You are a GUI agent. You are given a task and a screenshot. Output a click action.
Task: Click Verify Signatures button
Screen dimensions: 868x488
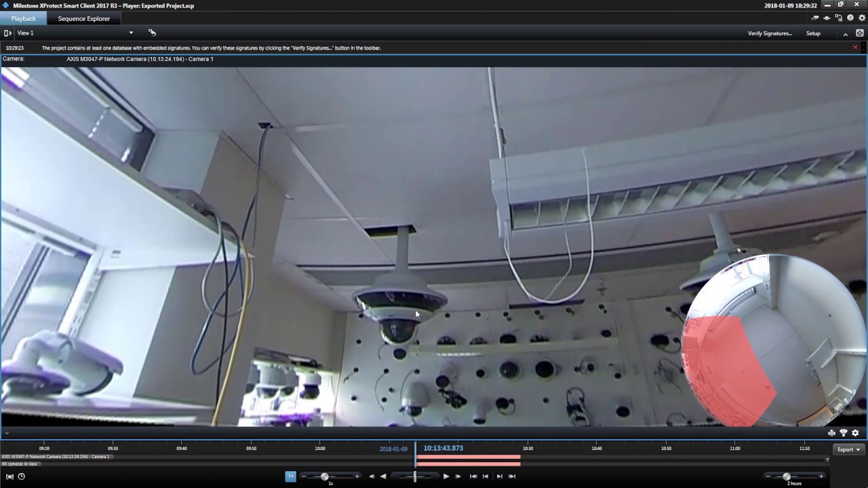(x=770, y=33)
